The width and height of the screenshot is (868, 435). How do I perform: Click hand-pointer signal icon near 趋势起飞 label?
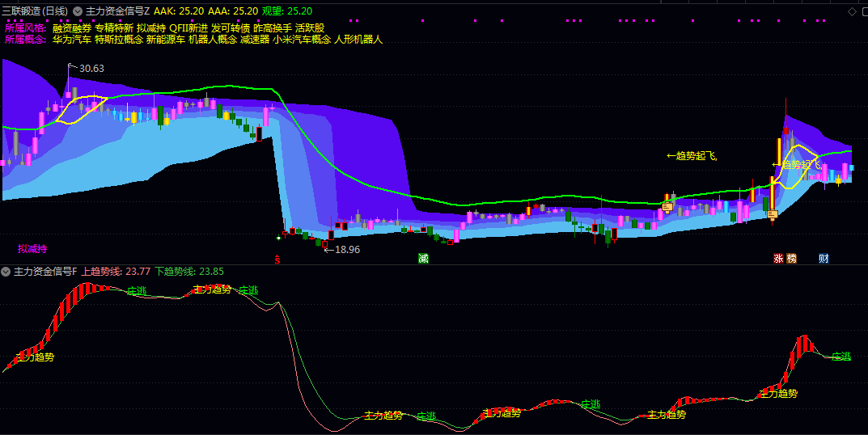click(667, 207)
